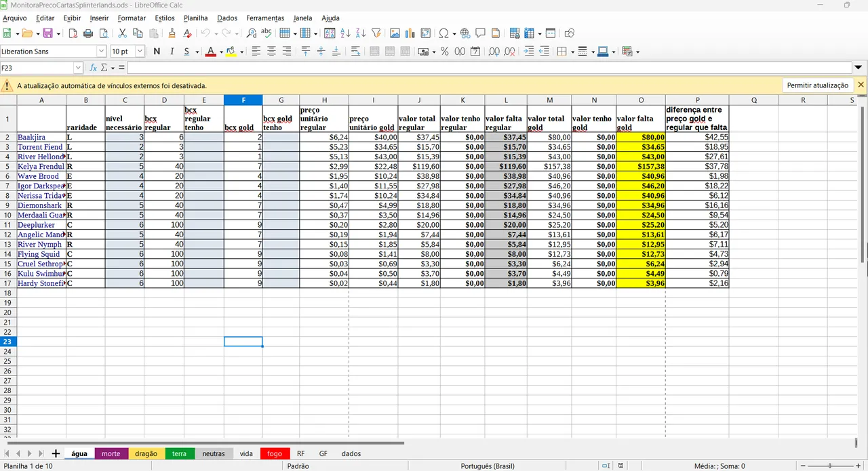Toggle align left
Screen dimensions: 868x471
pyautogui.click(x=256, y=52)
